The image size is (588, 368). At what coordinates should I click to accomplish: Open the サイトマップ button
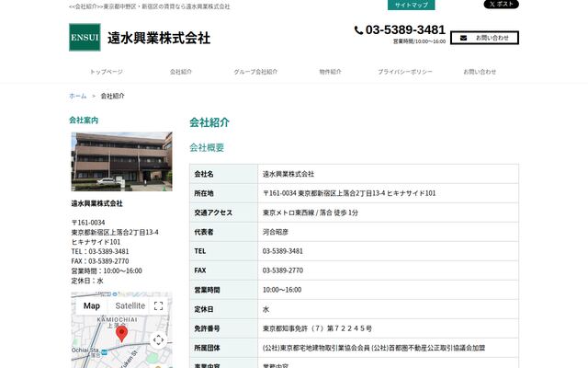pyautogui.click(x=411, y=5)
